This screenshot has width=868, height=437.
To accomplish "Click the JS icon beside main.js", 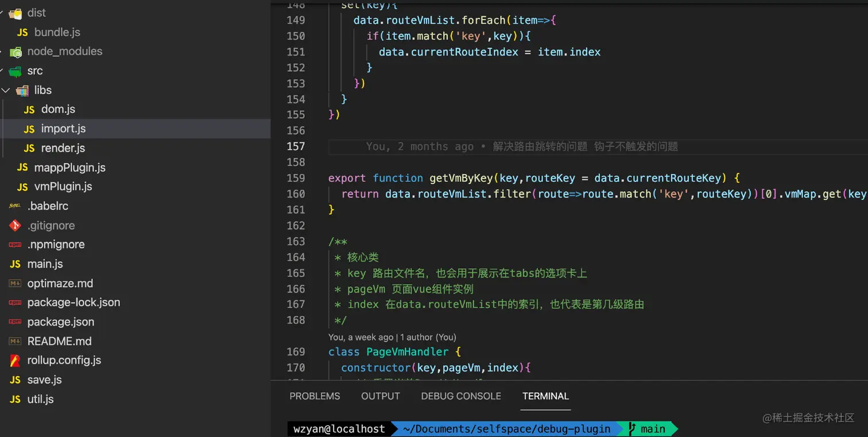I will (x=15, y=264).
